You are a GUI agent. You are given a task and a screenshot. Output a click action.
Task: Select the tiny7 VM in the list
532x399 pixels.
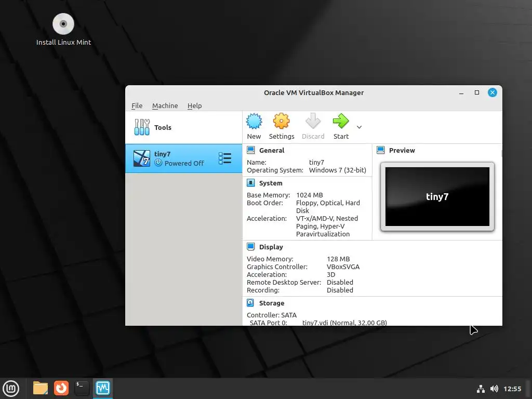click(183, 158)
